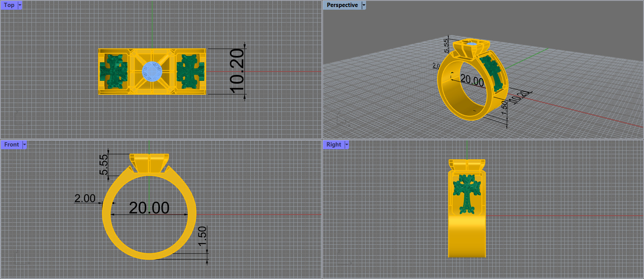Screen dimensions: 644x279
Task: Select the left green cross in Top view
Action: point(114,71)
